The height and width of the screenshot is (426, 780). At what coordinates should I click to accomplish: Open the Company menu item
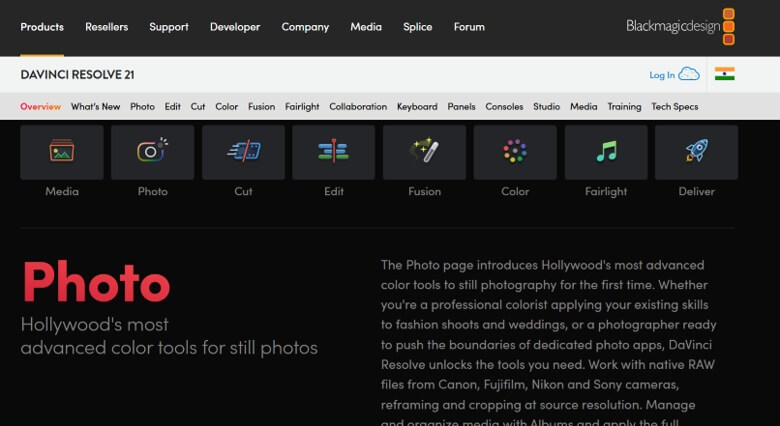pos(305,27)
